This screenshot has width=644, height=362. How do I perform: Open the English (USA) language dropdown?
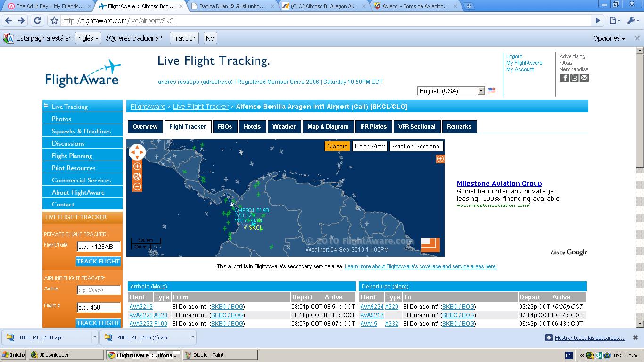tap(451, 91)
